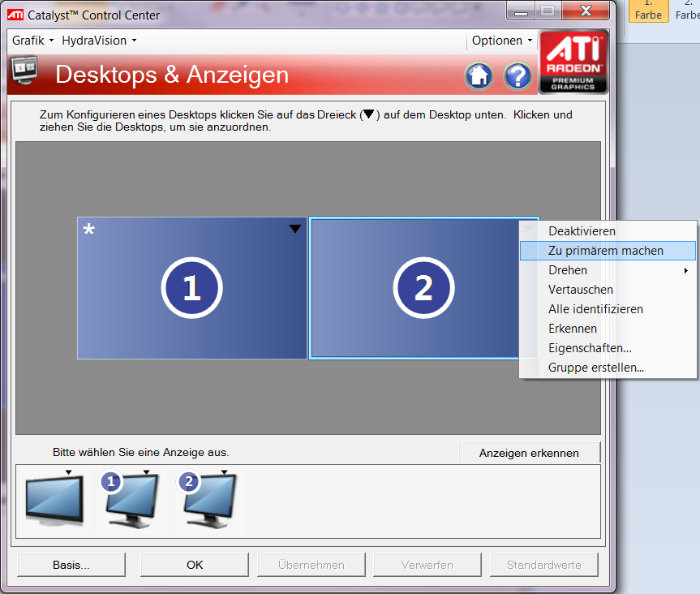Viewport: 700px width, 594px height.
Task: Choose Deaktivieren in the context menu
Action: [608, 231]
